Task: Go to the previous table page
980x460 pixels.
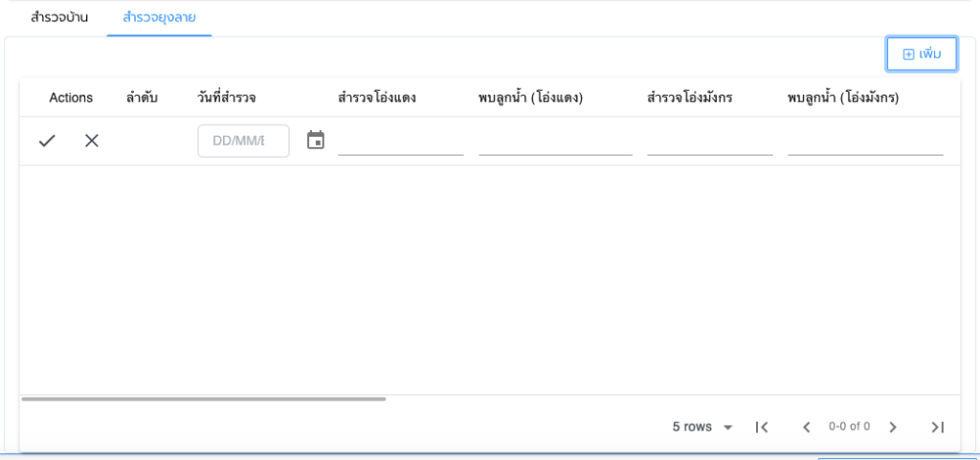Action: [806, 427]
